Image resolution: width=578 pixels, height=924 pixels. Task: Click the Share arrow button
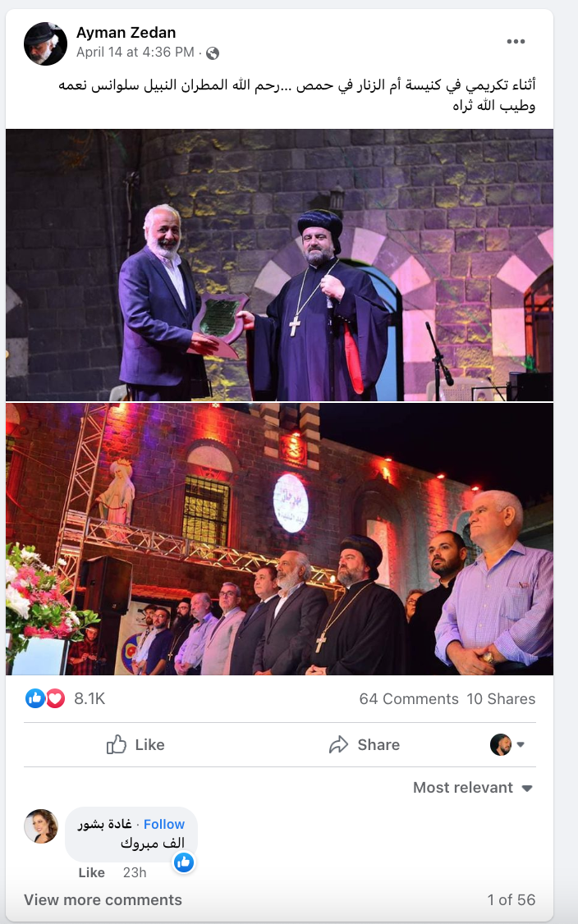(364, 745)
